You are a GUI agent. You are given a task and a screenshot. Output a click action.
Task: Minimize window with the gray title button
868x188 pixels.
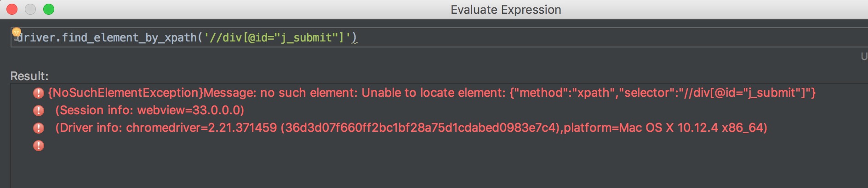[x=30, y=9]
